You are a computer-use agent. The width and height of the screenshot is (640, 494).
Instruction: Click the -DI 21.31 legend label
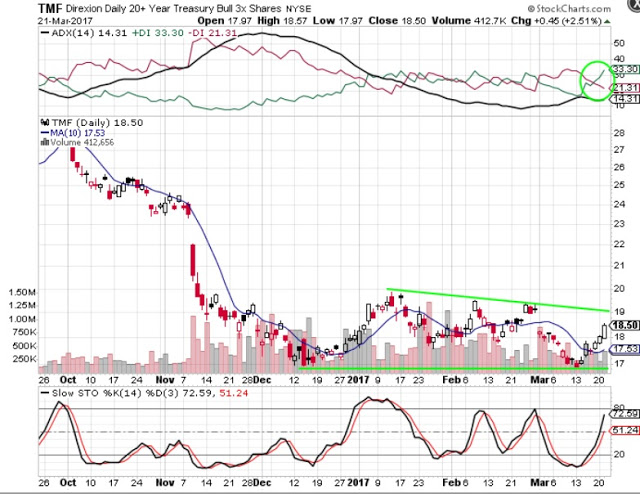(212, 33)
